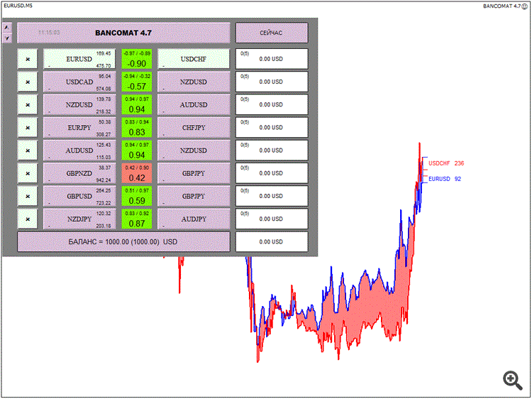
Task: Select the EURJPY pair button
Action: pyautogui.click(x=79, y=128)
